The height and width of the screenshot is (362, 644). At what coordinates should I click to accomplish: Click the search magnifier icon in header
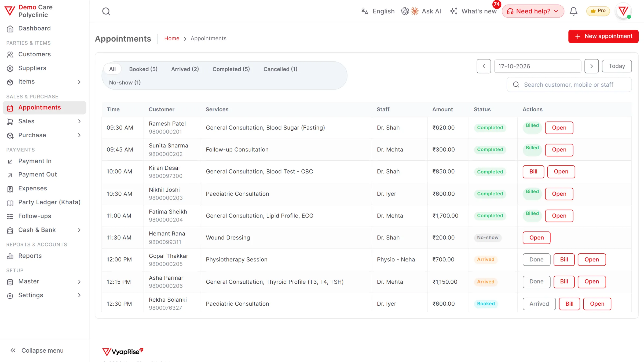[106, 11]
